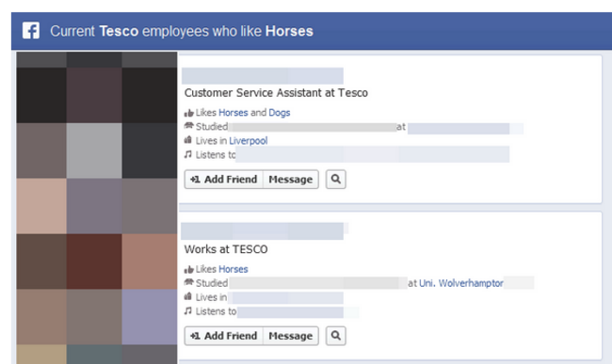Open blurred name above Customer Service Assistant
612x364 pixels.
(x=263, y=75)
